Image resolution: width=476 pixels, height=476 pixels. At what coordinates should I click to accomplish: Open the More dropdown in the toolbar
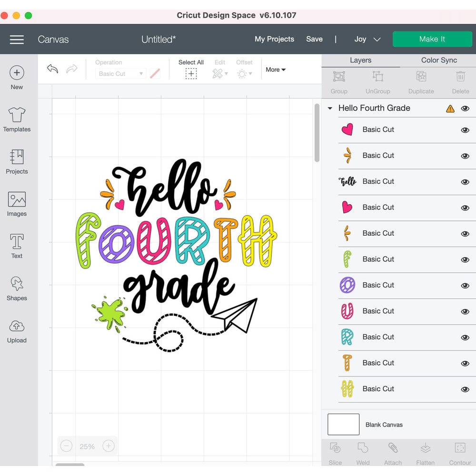[x=275, y=69]
